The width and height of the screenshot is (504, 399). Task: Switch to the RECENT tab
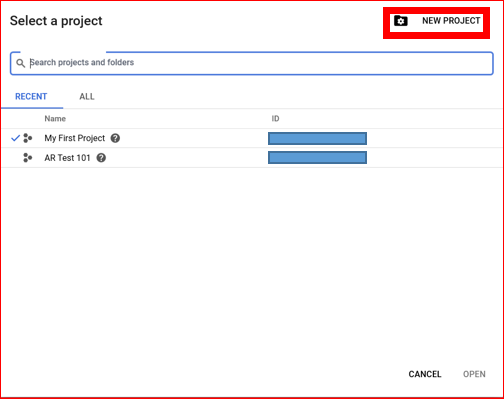(31, 97)
